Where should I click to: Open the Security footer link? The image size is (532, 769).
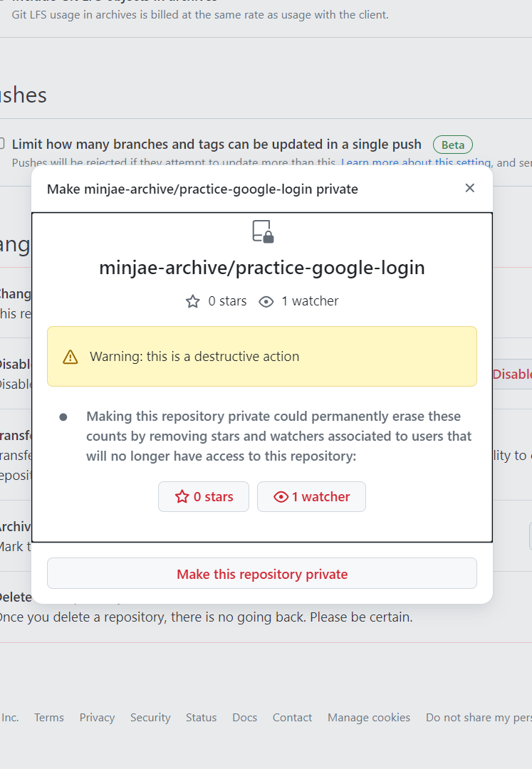150,718
